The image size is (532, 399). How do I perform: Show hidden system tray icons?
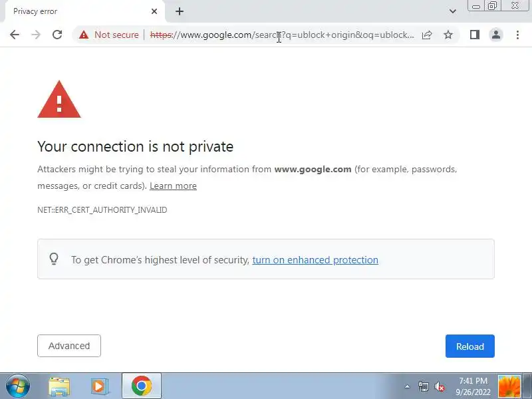tap(407, 386)
